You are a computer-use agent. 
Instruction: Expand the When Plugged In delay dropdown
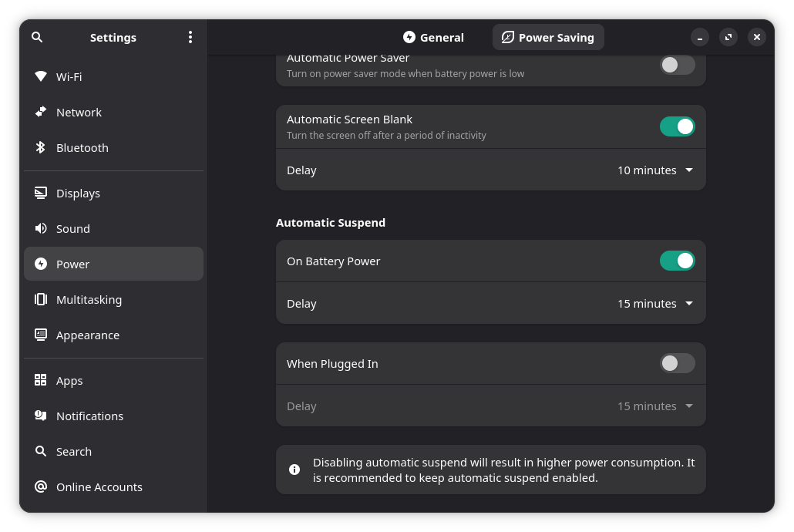coord(655,406)
